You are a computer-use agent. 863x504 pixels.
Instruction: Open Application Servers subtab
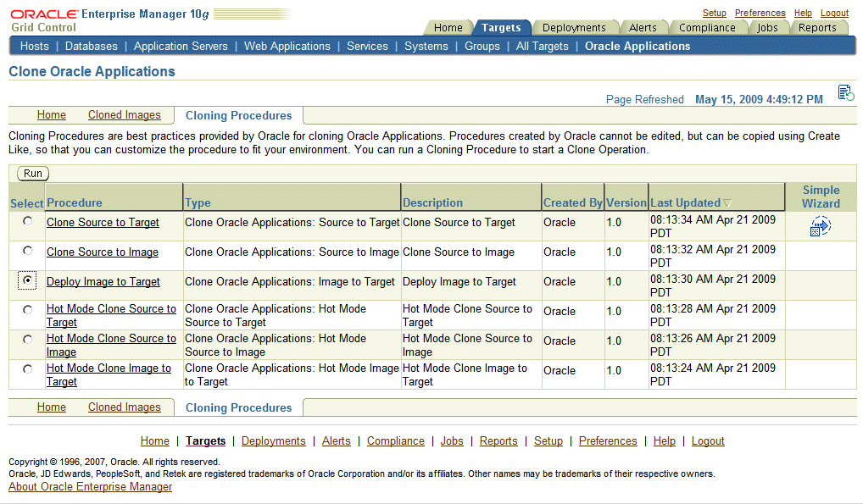tap(181, 47)
